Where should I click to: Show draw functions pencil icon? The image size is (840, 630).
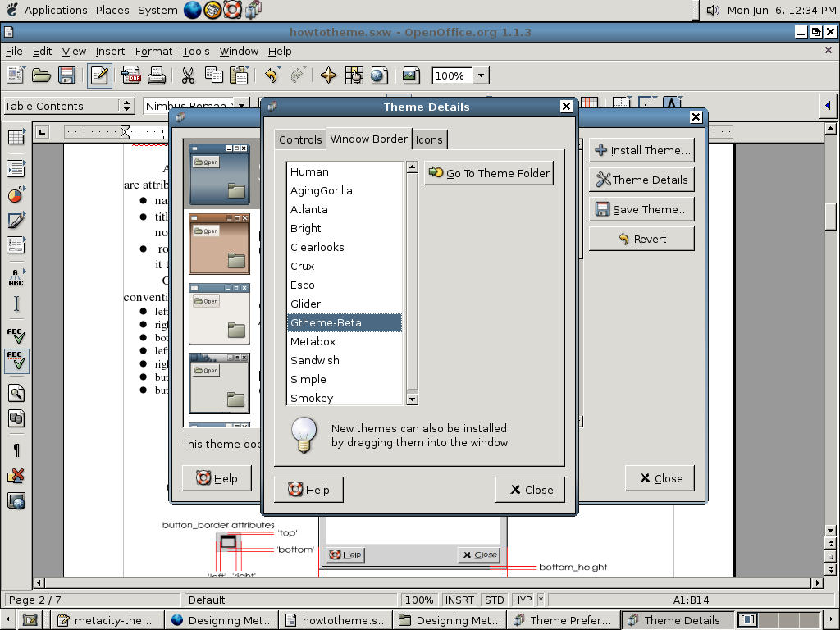click(16, 220)
